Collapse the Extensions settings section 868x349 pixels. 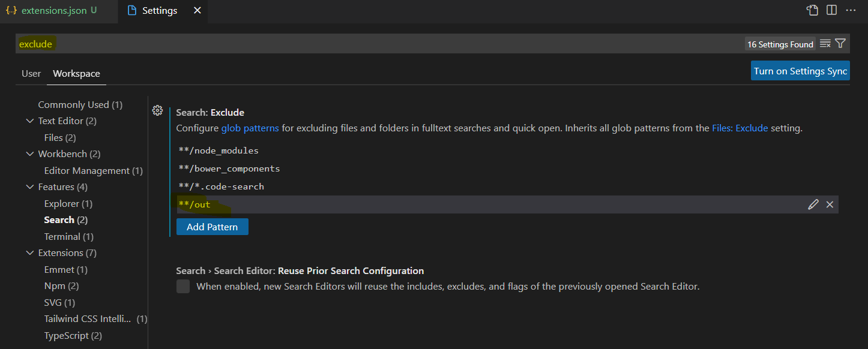click(30, 253)
